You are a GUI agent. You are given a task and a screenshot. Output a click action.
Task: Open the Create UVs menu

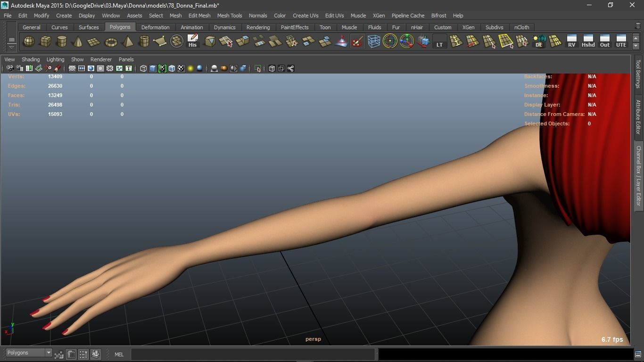click(305, 16)
